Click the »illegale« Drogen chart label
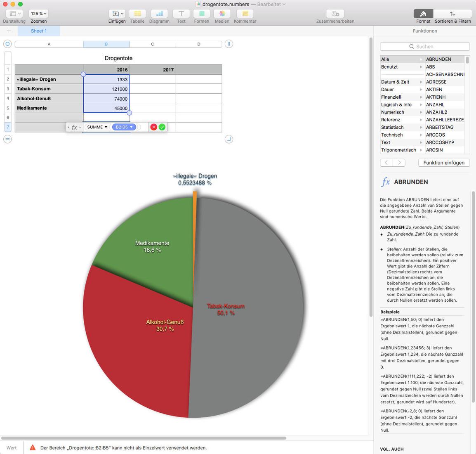 pos(195,179)
